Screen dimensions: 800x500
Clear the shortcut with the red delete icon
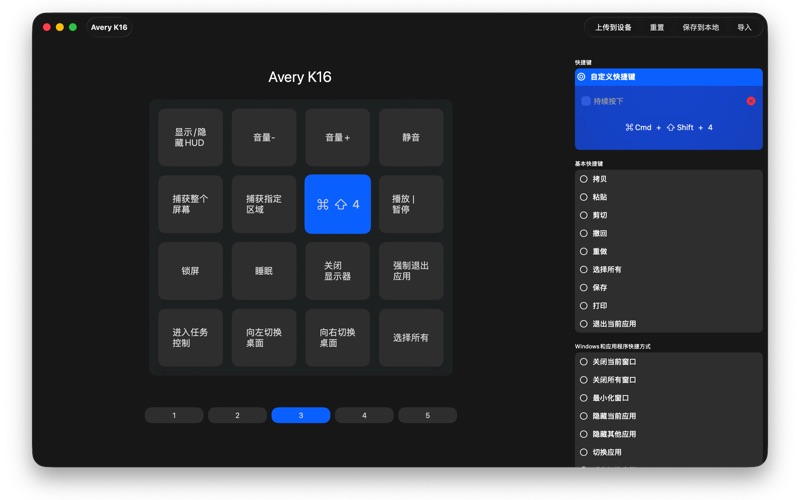751,101
